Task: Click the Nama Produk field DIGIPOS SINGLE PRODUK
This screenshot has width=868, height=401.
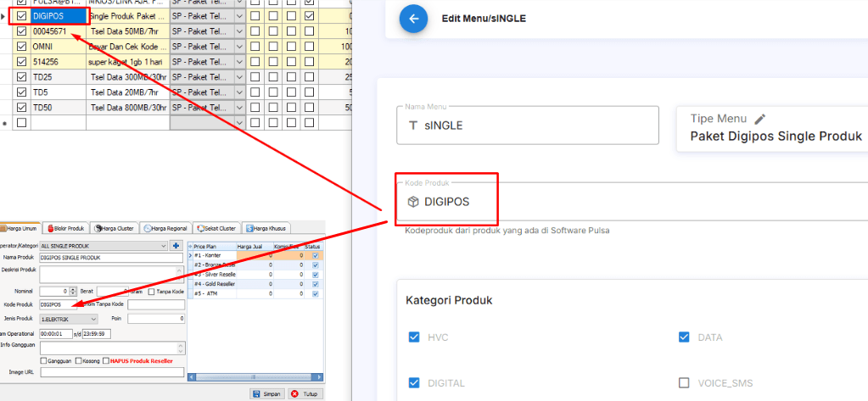Action: coord(111,258)
